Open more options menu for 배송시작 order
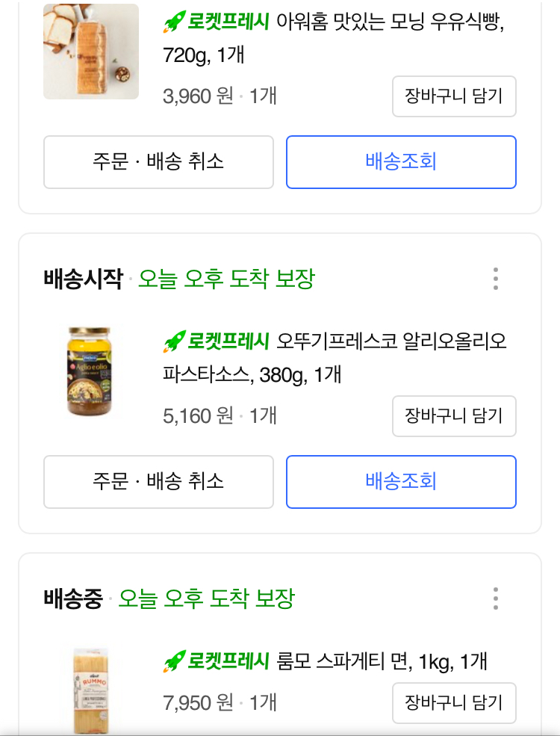This screenshot has width=560, height=736. [495, 279]
